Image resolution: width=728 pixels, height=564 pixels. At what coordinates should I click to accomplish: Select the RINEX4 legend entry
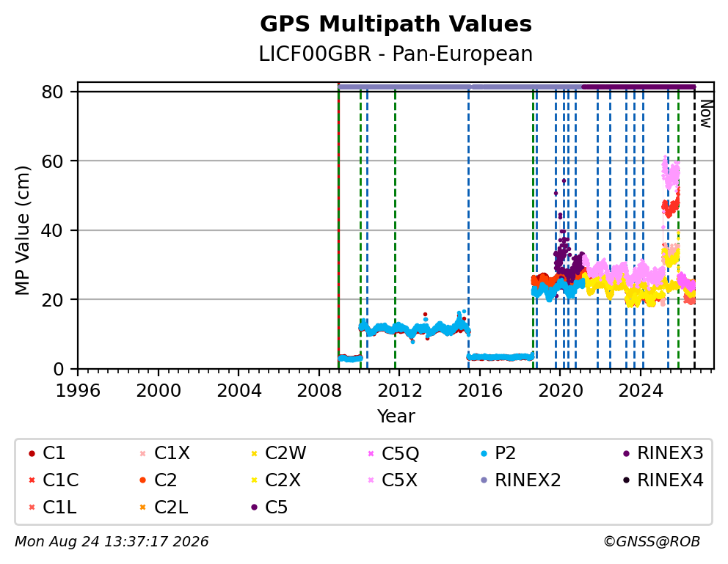click(663, 480)
